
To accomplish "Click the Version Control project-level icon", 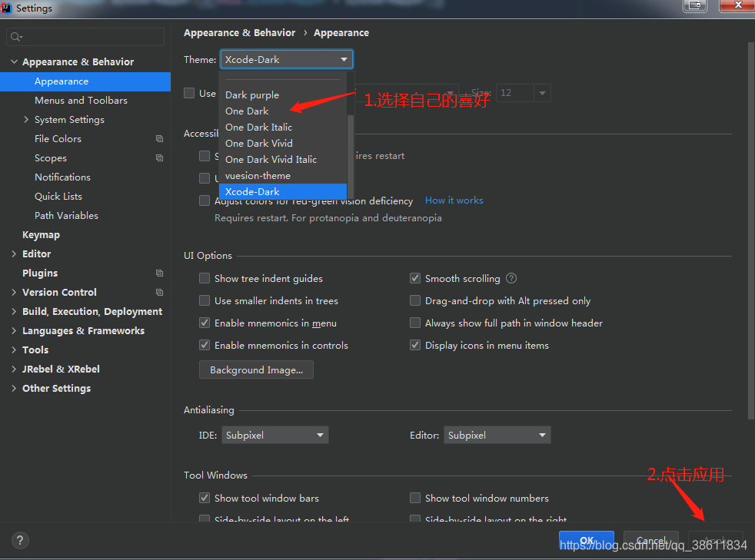I will click(x=159, y=293).
